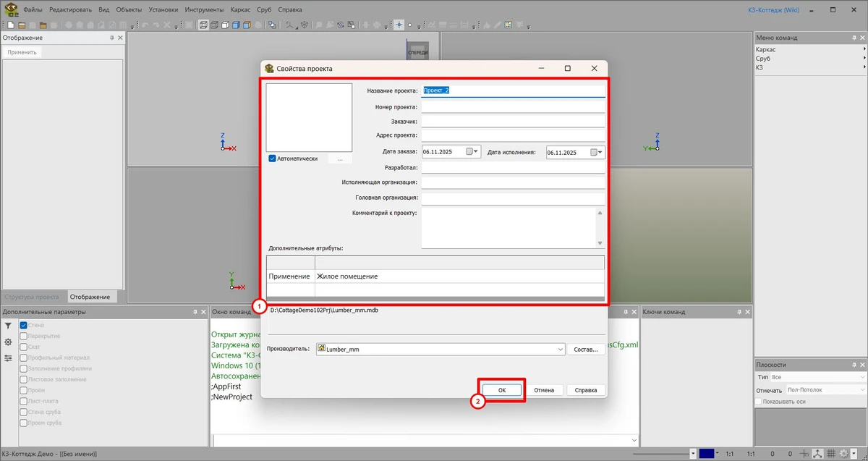The height and width of the screenshot is (461, 868).
Task: Select wireframe cube view icon in toolbar
Action: coord(203,25)
